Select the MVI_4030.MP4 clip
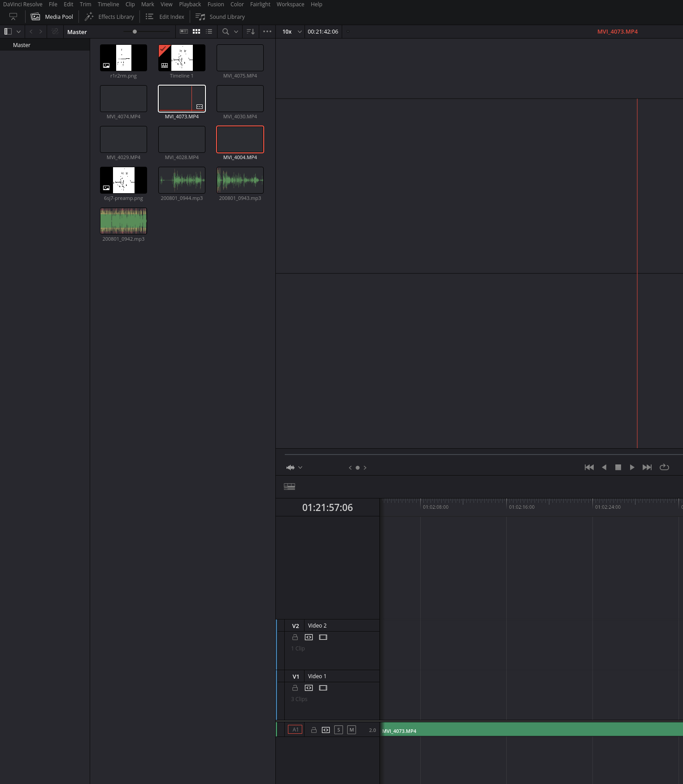The height and width of the screenshot is (784, 683). click(x=240, y=99)
